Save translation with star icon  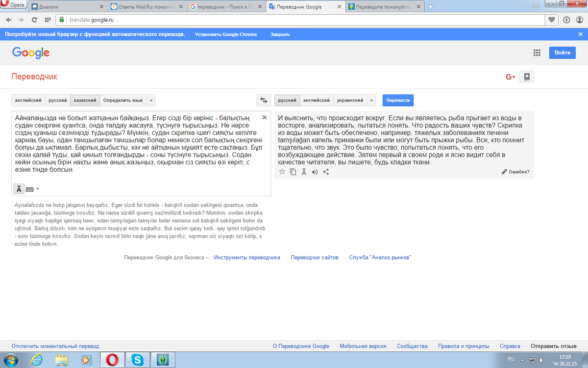(x=282, y=172)
